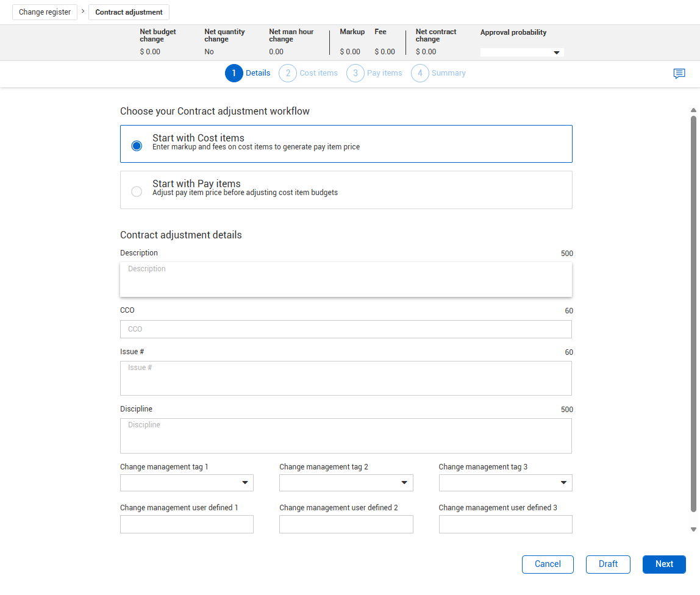Click the scrollbar down arrow
Viewport: 700px width, 595px height.
tap(693, 530)
